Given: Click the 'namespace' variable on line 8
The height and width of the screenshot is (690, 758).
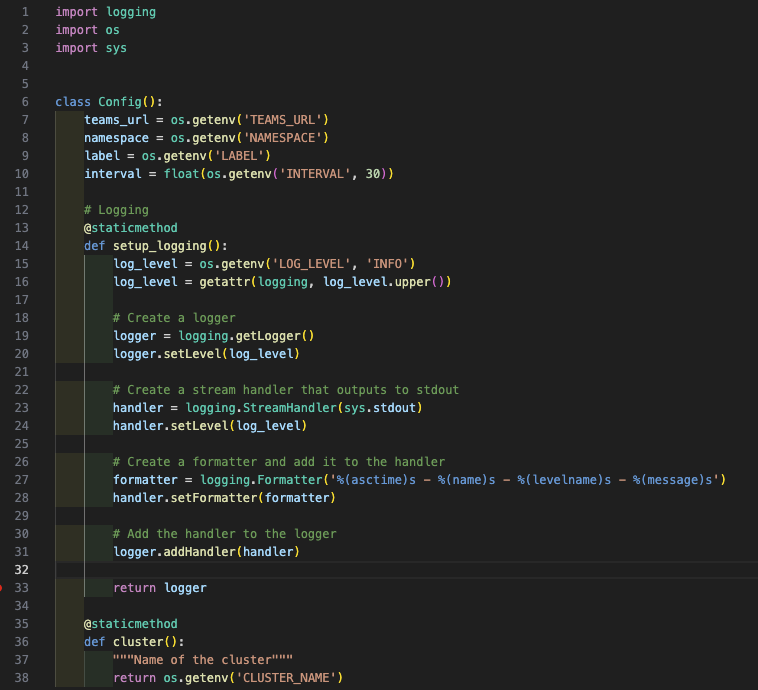Looking at the screenshot, I should [x=117, y=138].
